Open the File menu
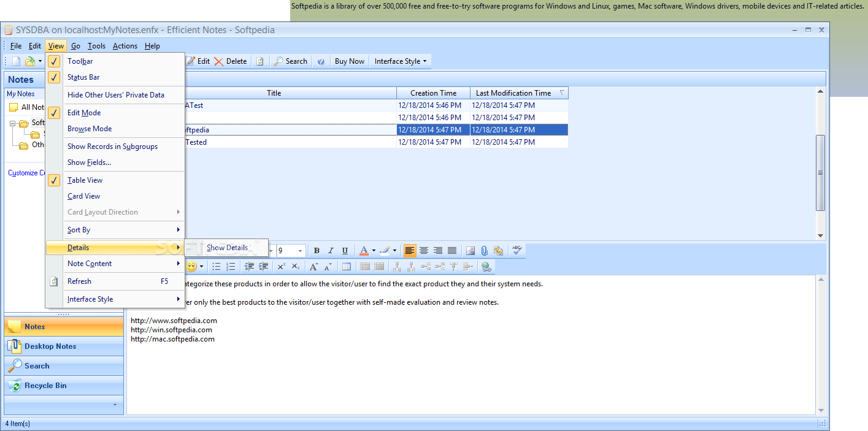This screenshot has height=431, width=868. pyautogui.click(x=15, y=46)
